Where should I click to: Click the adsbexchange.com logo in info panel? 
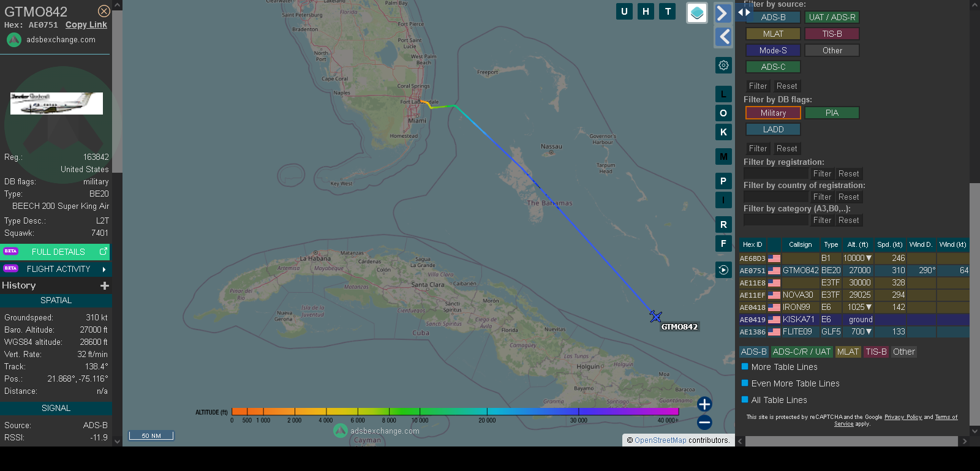tap(14, 40)
